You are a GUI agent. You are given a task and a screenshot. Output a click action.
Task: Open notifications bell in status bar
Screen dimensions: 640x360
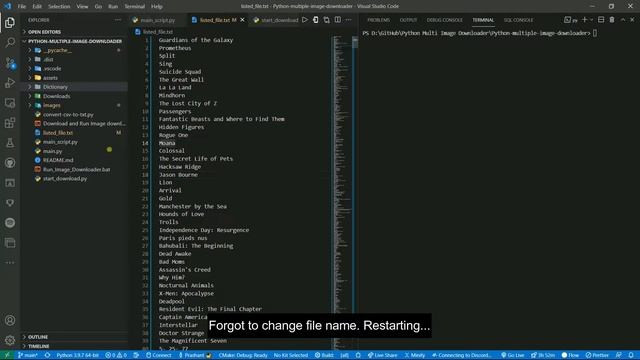tap(631, 355)
